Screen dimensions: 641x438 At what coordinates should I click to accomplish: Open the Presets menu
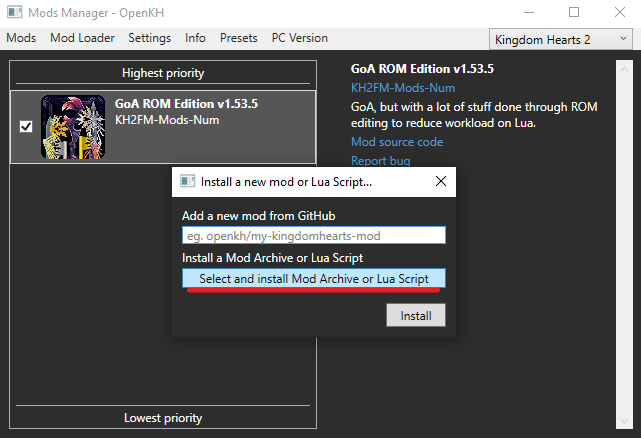coord(238,38)
